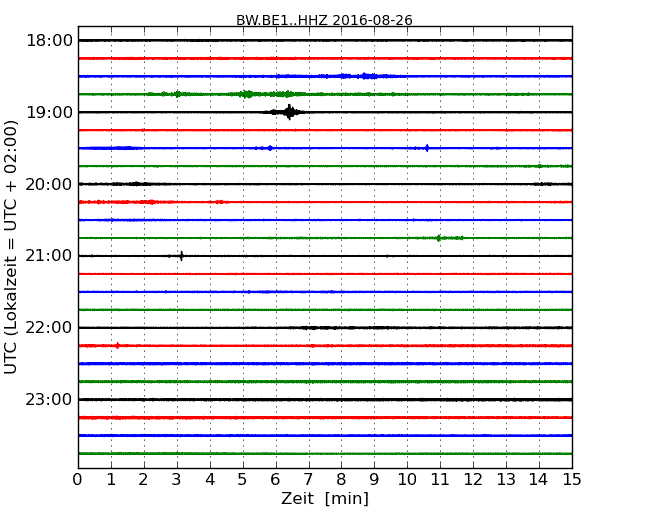Click the 20:00 y-axis label
The height and width of the screenshot is (520, 650).
coord(49,184)
